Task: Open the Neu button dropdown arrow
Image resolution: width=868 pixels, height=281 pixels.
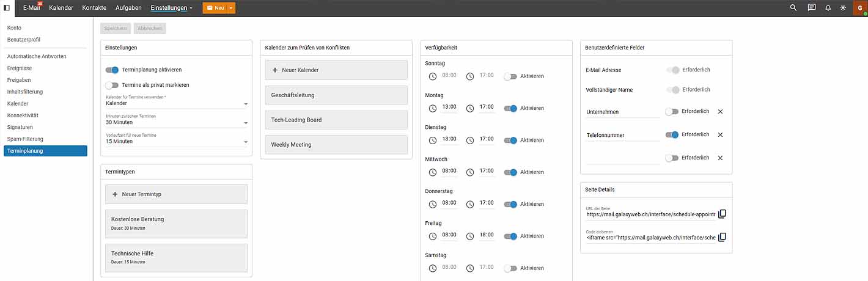Action: 231,8
